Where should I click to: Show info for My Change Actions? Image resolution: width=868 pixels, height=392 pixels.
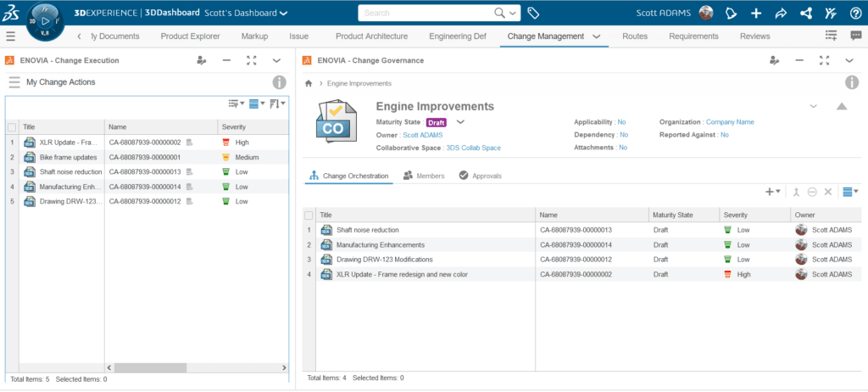pyautogui.click(x=280, y=82)
